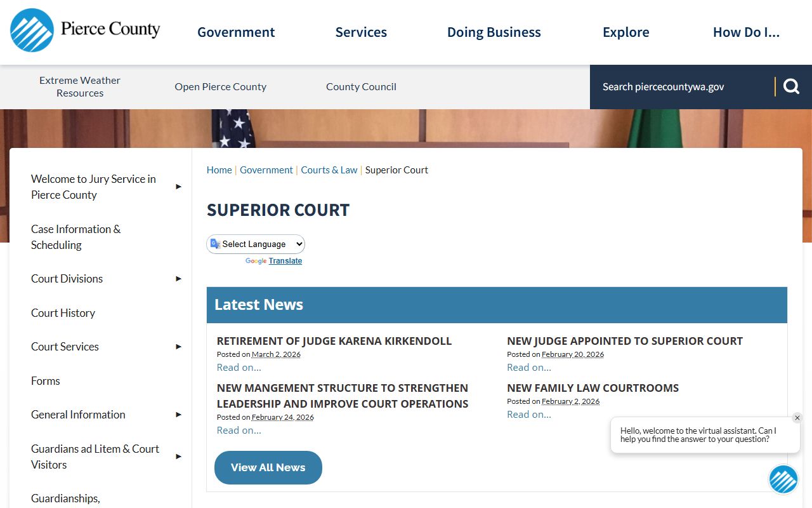This screenshot has width=812, height=508.
Task: Open the virtual assistant chat icon
Action: point(783,479)
